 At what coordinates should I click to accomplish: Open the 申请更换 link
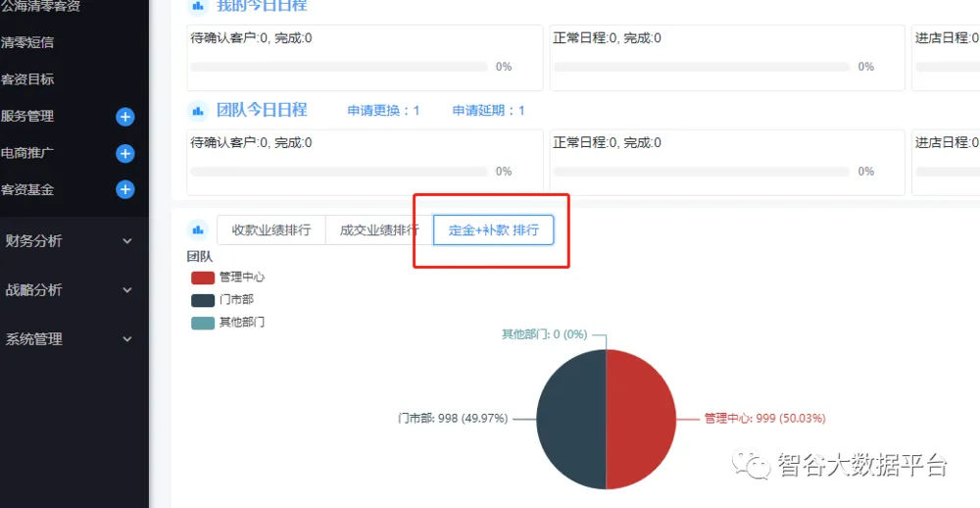coord(383,111)
